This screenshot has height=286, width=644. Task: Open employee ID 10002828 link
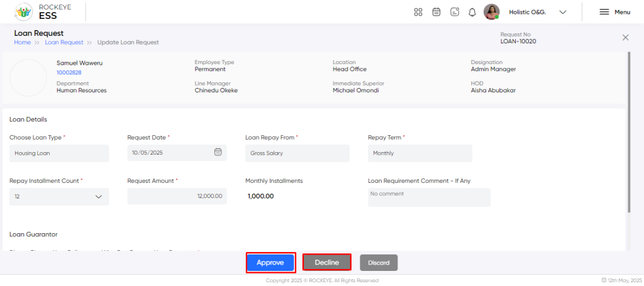tap(69, 73)
